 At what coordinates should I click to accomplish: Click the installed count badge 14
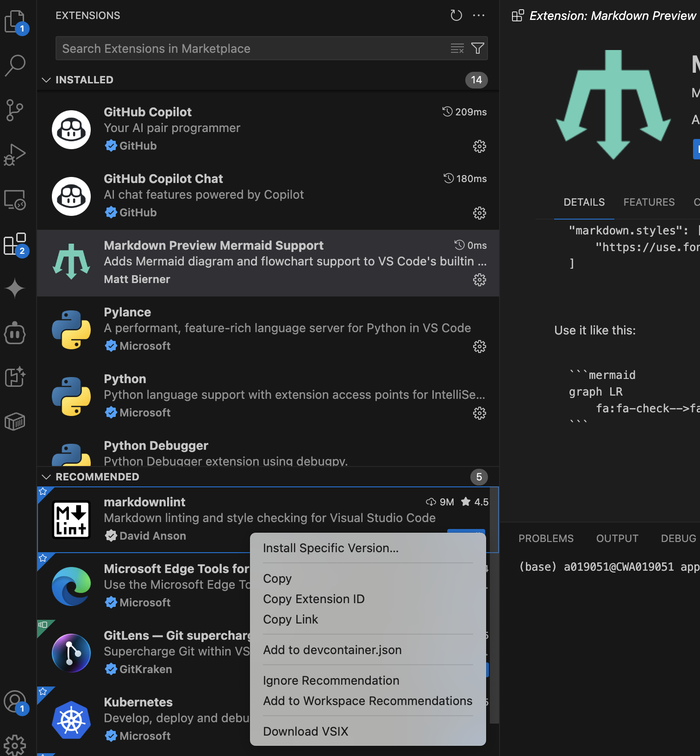(476, 80)
